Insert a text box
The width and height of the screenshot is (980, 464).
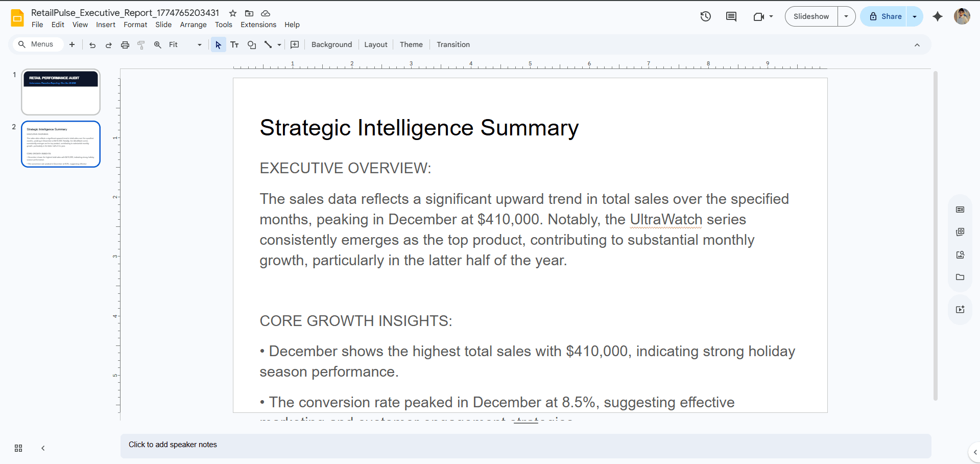(235, 44)
